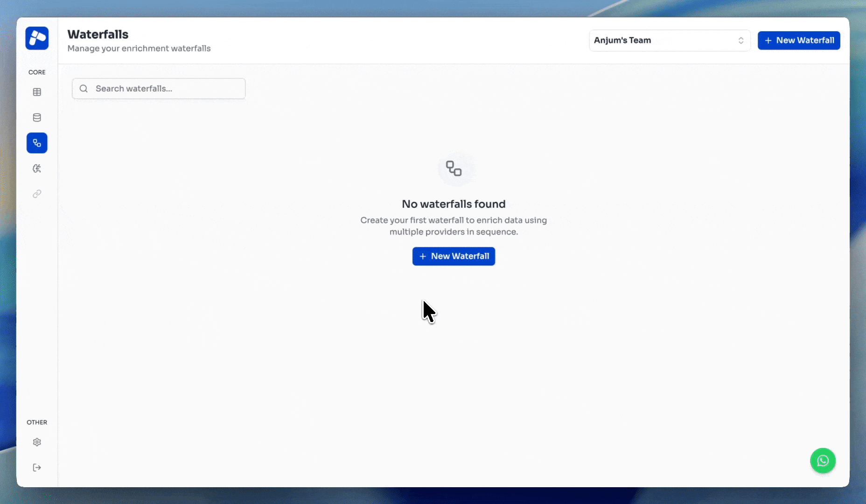This screenshot has width=866, height=504.
Task: Click the central New Waterfall button
Action: [x=454, y=256]
